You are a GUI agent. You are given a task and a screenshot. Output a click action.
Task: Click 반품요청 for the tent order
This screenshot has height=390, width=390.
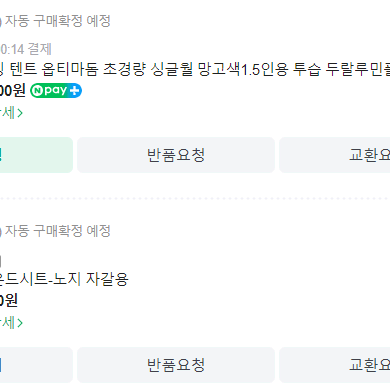[x=176, y=155]
